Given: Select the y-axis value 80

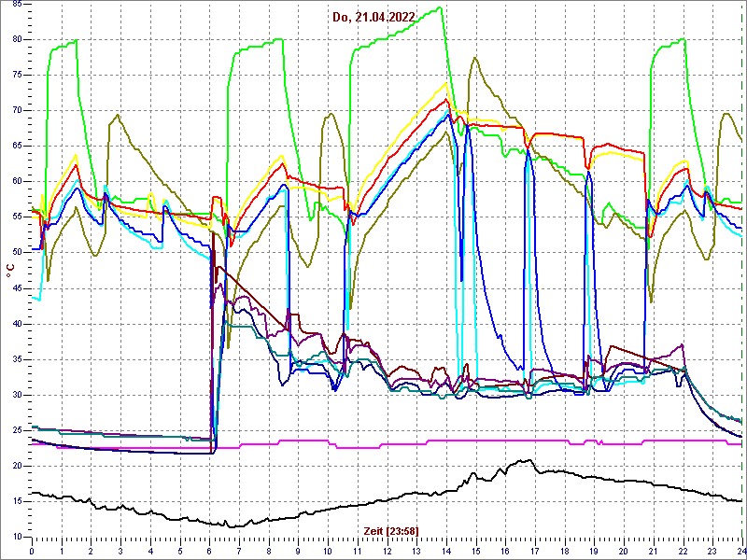Looking at the screenshot, I should click(x=16, y=39).
